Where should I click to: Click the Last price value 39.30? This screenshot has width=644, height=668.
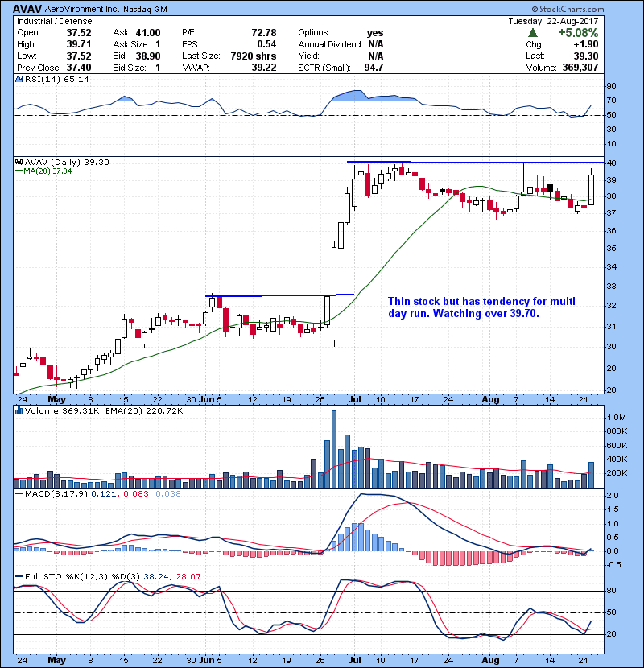click(x=586, y=56)
